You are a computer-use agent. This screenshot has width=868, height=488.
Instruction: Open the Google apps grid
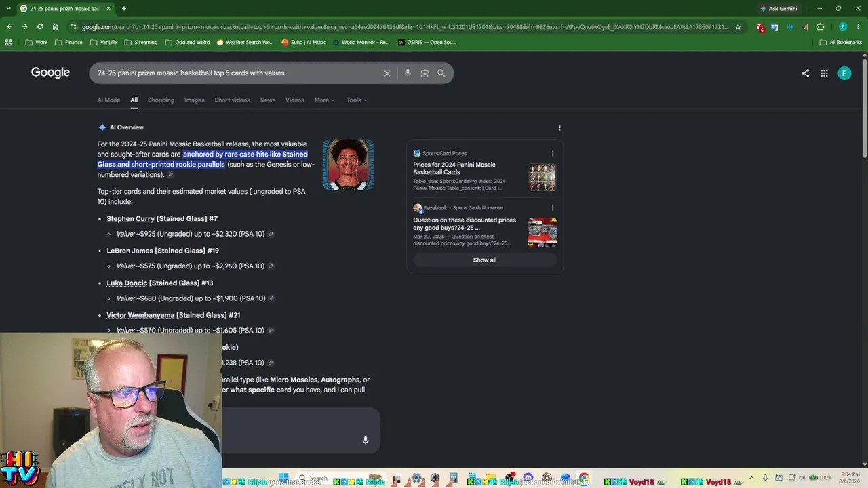point(824,73)
